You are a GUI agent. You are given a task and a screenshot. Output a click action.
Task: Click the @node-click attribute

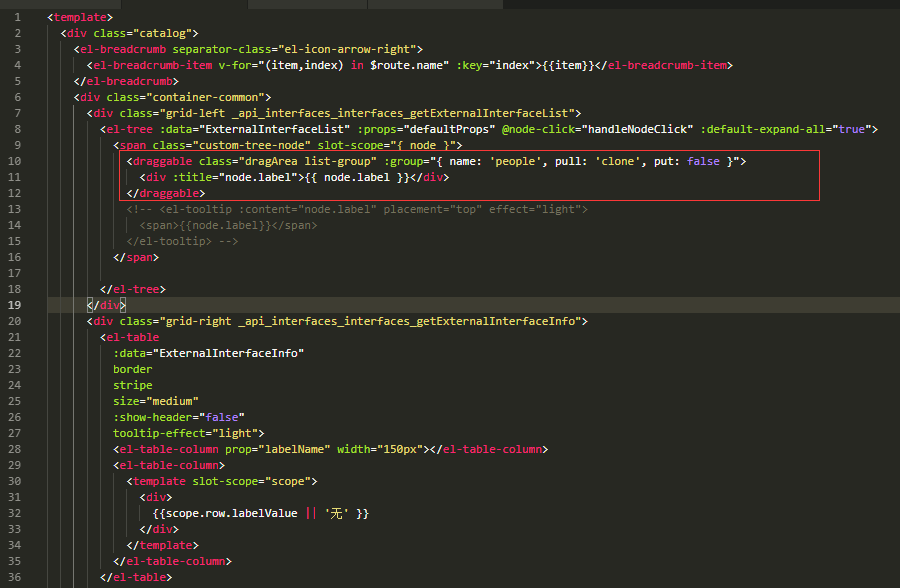point(538,129)
